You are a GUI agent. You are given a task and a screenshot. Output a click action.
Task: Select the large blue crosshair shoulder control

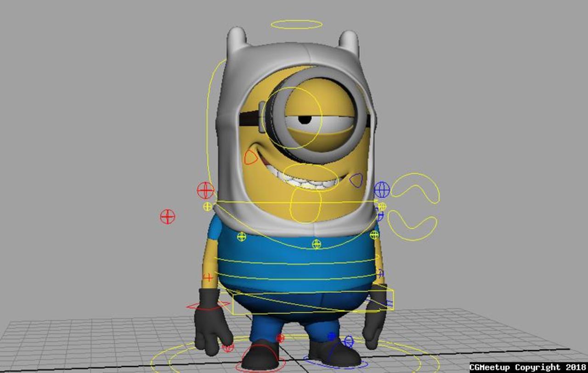pyautogui.click(x=382, y=189)
